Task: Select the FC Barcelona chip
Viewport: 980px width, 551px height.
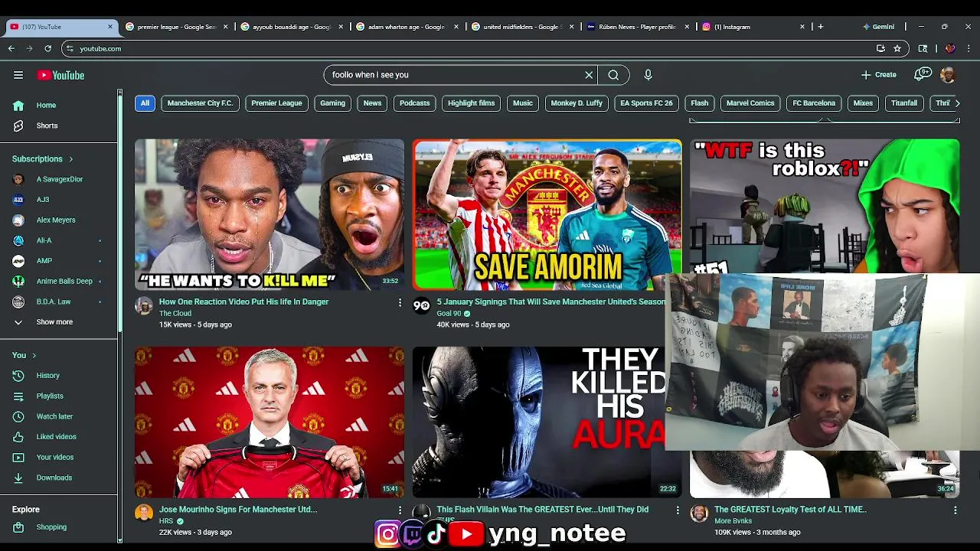Action: 814,103
